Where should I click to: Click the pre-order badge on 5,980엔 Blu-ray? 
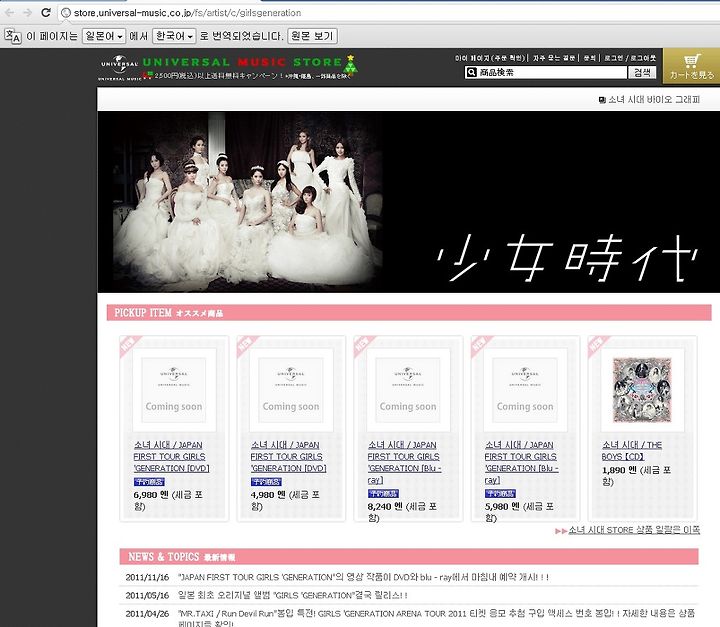pyautogui.click(x=500, y=494)
